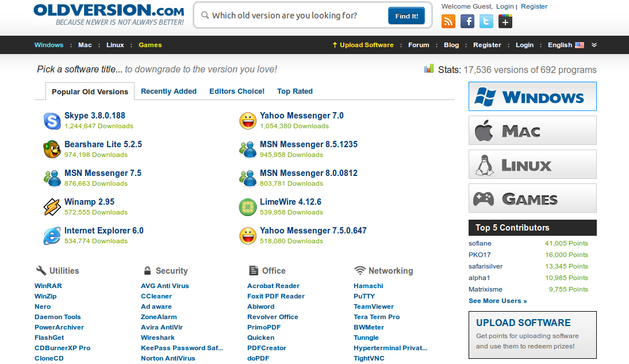Switch to the Top Rated tab
The width and height of the screenshot is (629, 364).
[295, 91]
